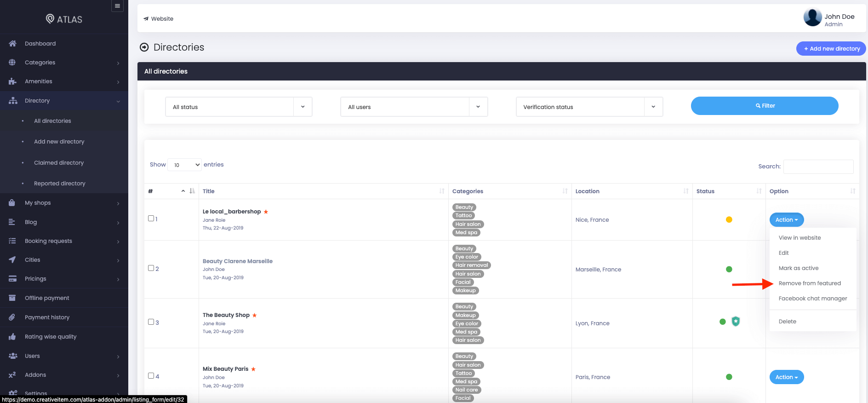Open Facebook chat manager option

point(813,299)
